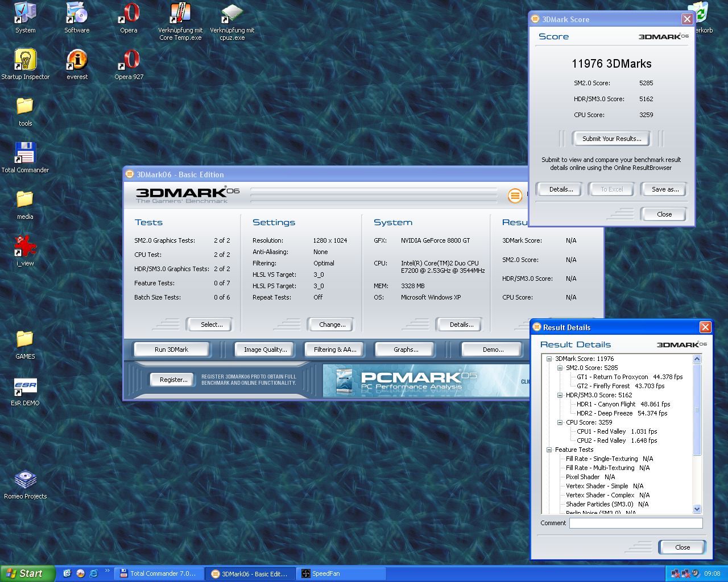The height and width of the screenshot is (582, 728).
Task: Click the Result Details vertical scrollbar thumb
Action: pyautogui.click(x=697, y=410)
